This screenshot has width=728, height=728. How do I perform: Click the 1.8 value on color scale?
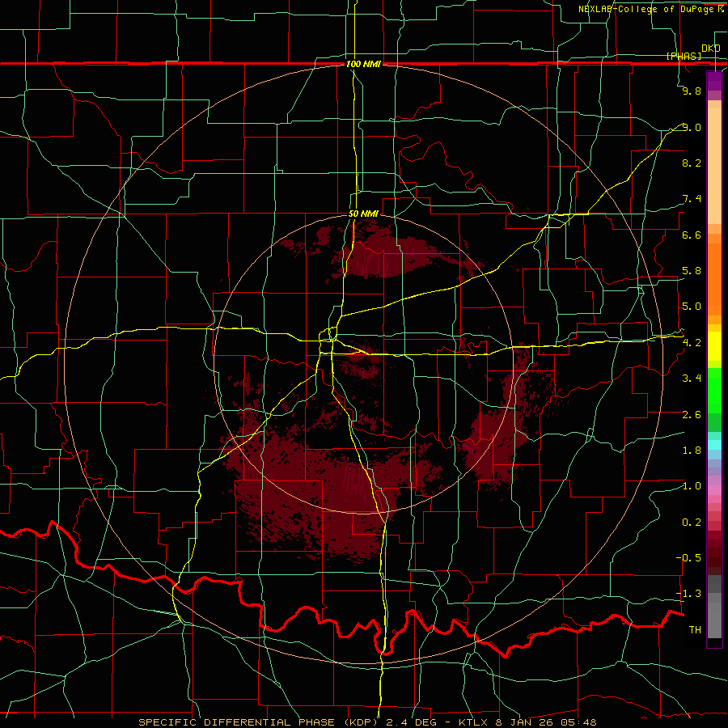click(x=692, y=451)
